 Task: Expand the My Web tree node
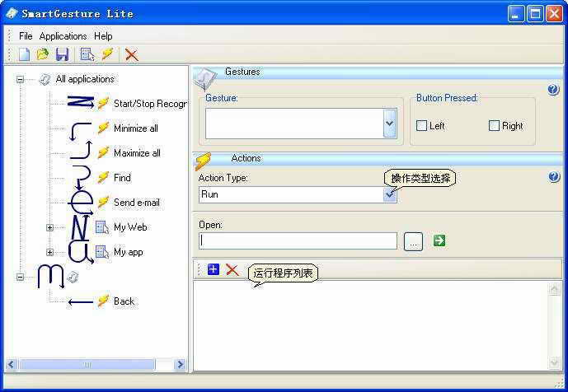click(x=49, y=227)
